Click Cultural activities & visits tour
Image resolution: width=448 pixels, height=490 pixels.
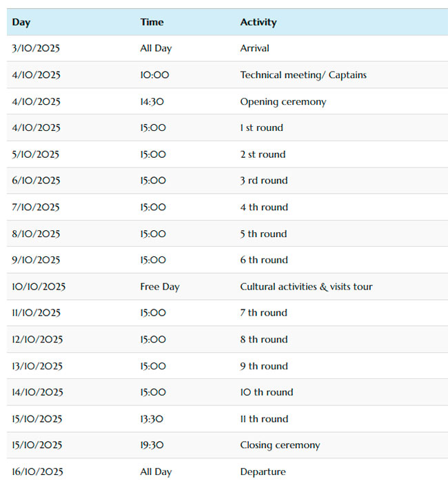(306, 287)
